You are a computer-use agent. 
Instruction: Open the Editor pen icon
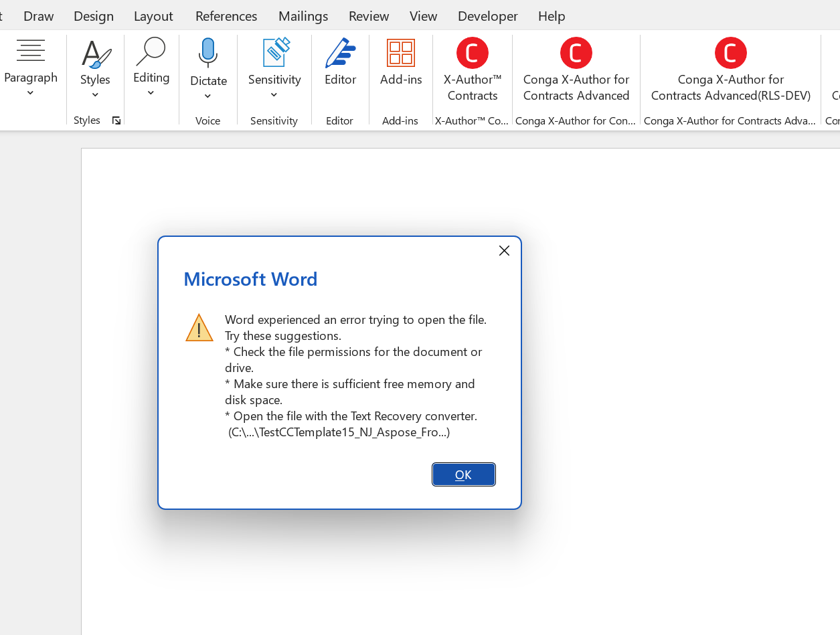click(x=340, y=53)
